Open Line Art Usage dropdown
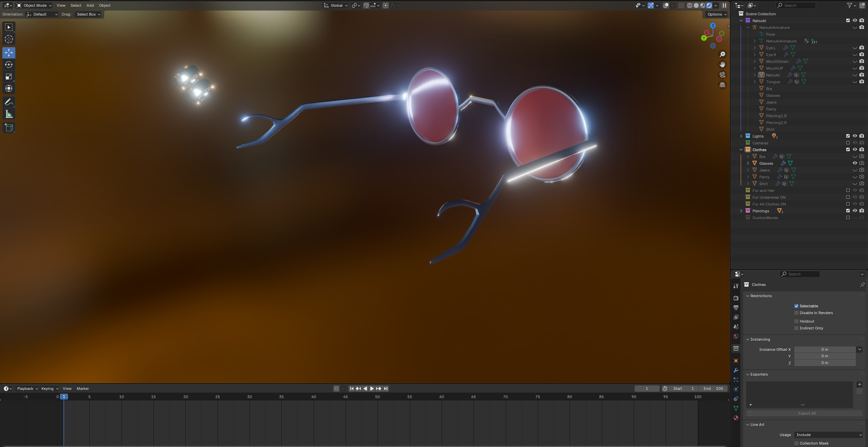 coord(828,435)
